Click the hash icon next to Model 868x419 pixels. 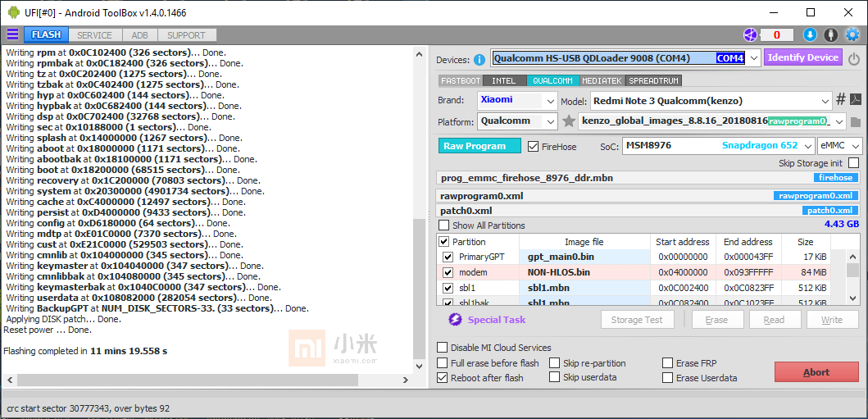pos(840,100)
